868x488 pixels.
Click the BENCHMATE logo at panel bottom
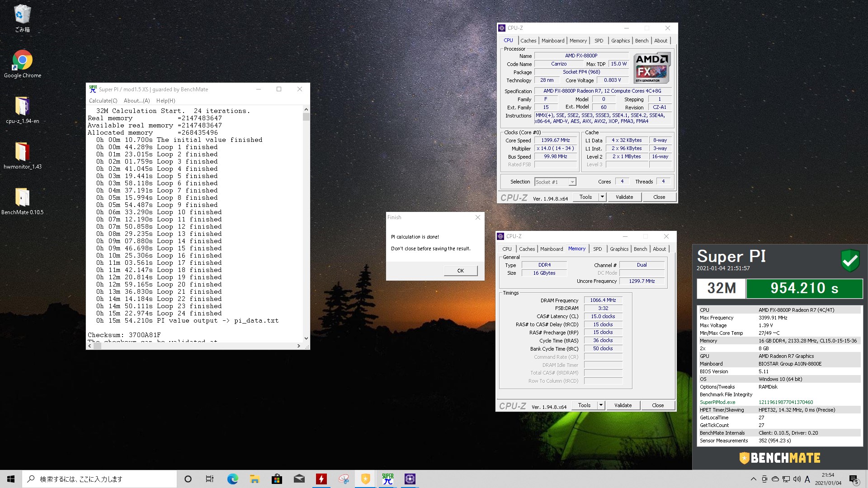pyautogui.click(x=780, y=458)
